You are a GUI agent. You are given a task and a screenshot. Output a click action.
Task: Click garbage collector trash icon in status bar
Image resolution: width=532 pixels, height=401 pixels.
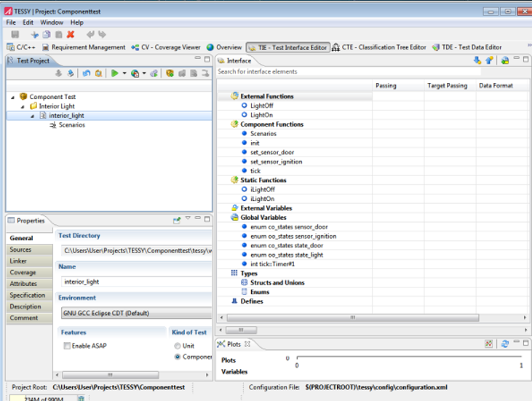click(81, 398)
